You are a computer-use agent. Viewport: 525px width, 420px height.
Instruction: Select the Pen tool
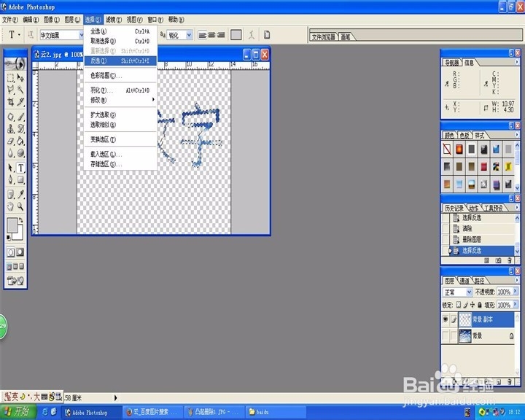coord(11,180)
